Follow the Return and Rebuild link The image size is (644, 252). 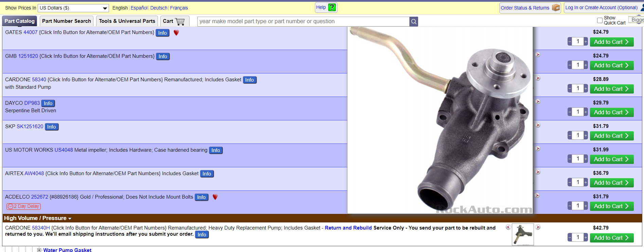click(348, 228)
